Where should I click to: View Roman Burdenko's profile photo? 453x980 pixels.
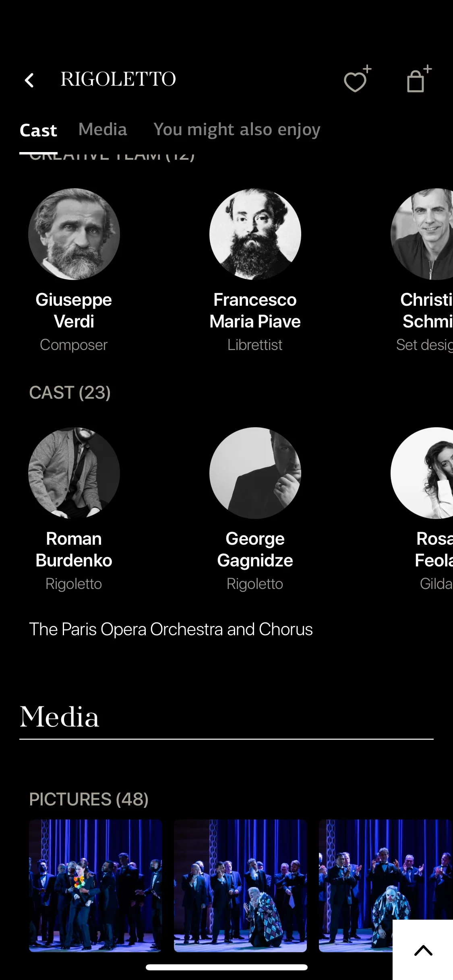pos(74,473)
